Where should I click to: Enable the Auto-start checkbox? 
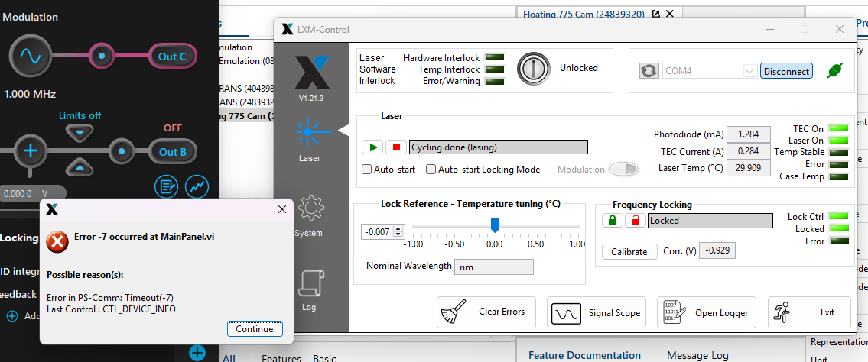click(366, 170)
